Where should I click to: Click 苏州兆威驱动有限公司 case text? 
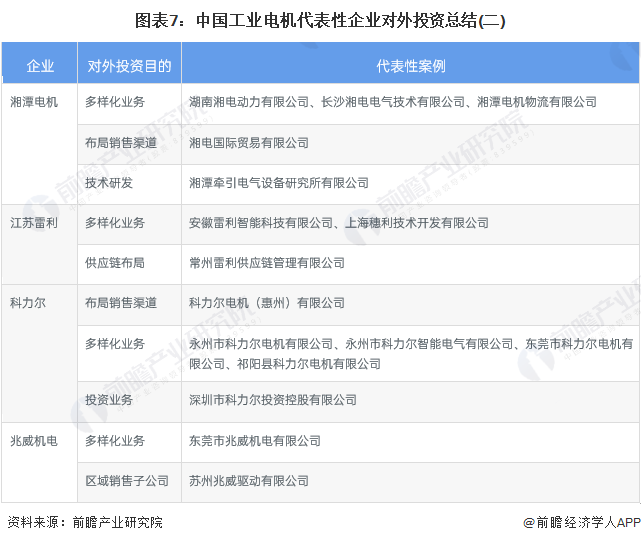pyautogui.click(x=249, y=481)
